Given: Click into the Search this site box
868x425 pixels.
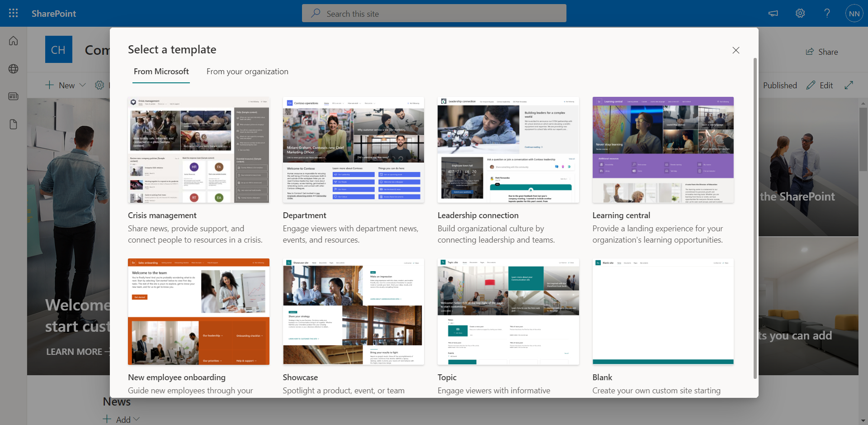Looking at the screenshot, I should click(434, 14).
